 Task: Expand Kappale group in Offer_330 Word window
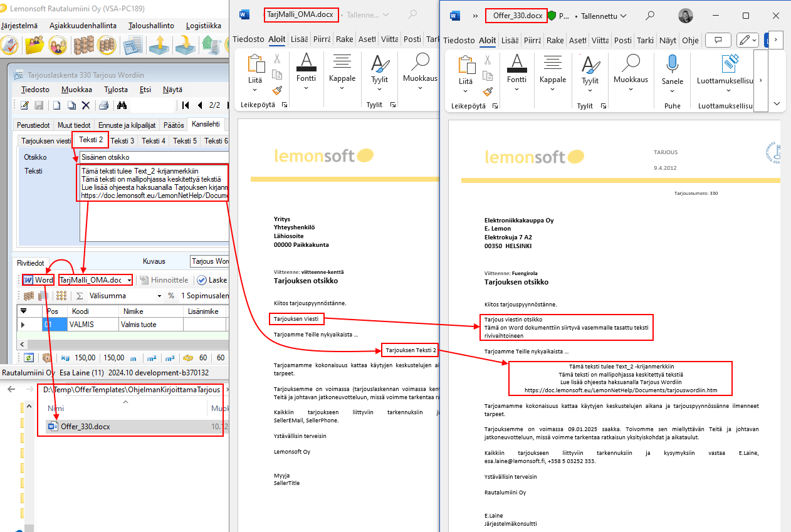tap(553, 89)
